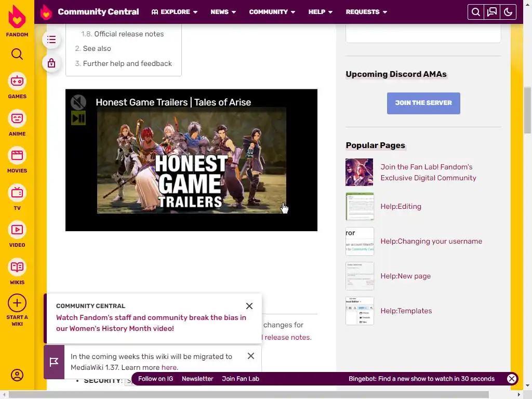Click Join the Server button

coord(423,103)
